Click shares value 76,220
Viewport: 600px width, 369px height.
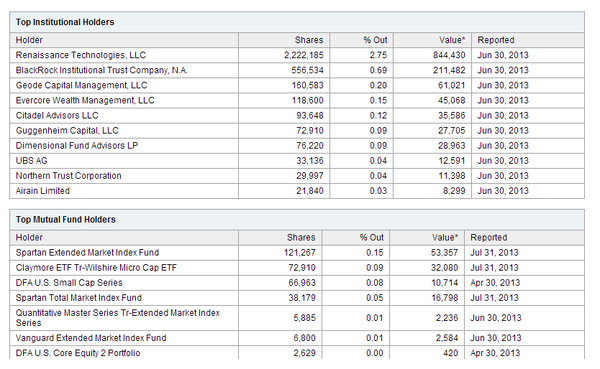(x=310, y=146)
